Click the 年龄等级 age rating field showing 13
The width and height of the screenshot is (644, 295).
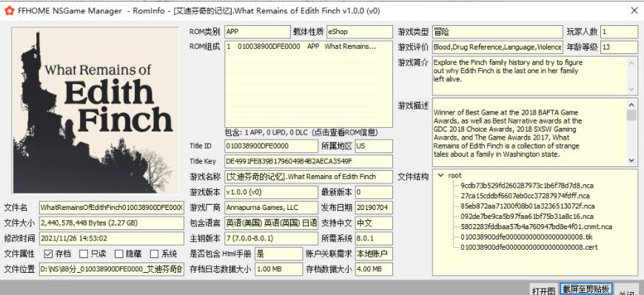(619, 47)
